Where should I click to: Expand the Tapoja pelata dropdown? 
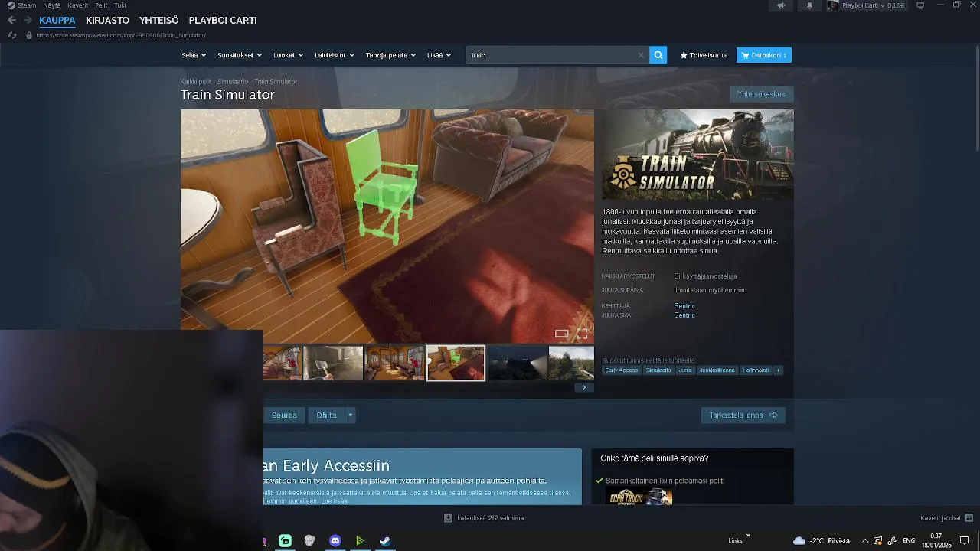[390, 55]
